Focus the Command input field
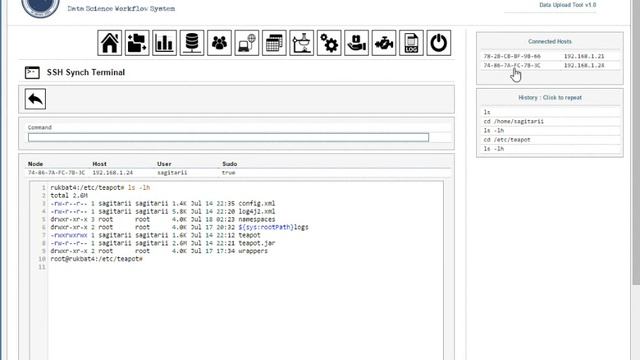This screenshot has width=640, height=360. [228, 138]
